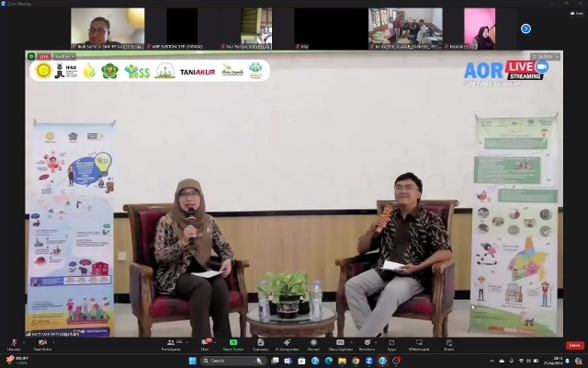Screen dimensions: 588x368
Task: Open the volume tray icon
Action: point(529,361)
